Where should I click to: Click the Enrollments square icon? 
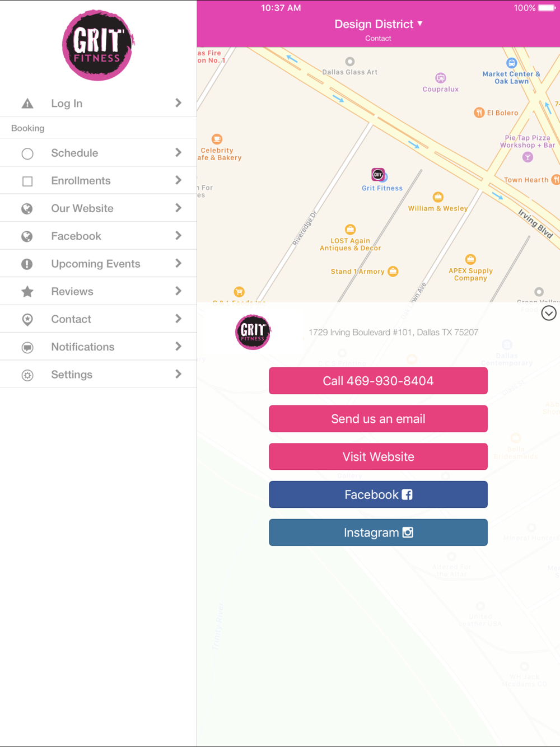click(27, 181)
